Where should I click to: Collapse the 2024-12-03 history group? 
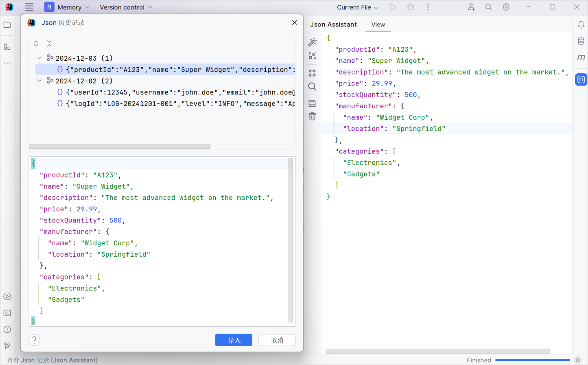point(39,58)
